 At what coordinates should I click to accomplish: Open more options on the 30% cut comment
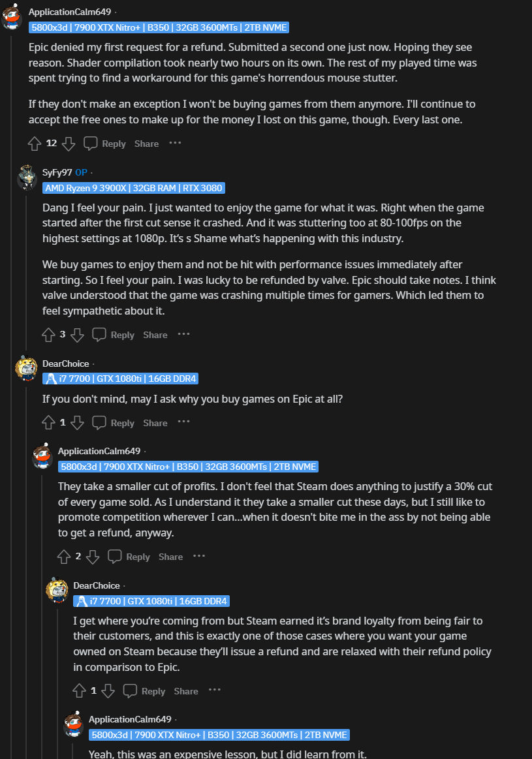tap(199, 556)
